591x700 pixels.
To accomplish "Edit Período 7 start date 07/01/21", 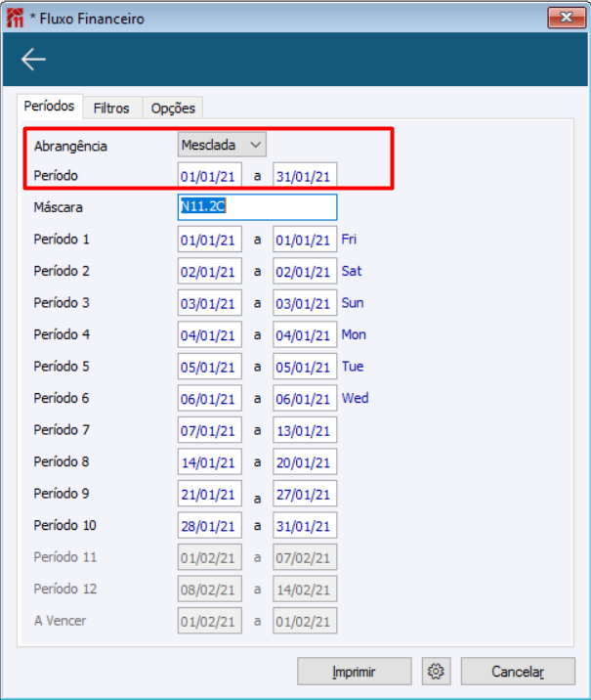I will 210,430.
